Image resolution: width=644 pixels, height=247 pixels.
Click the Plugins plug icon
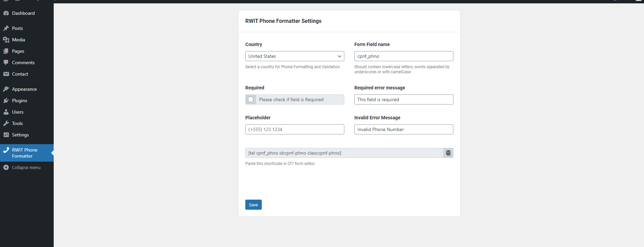tap(6, 100)
